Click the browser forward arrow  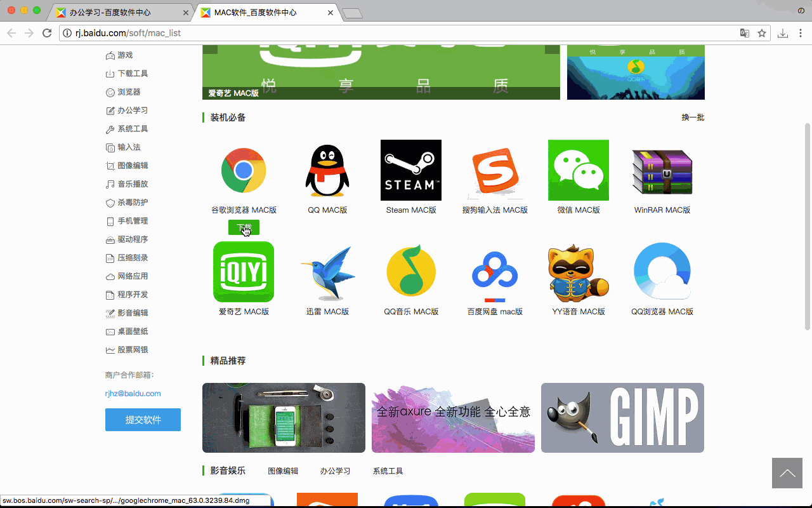29,33
